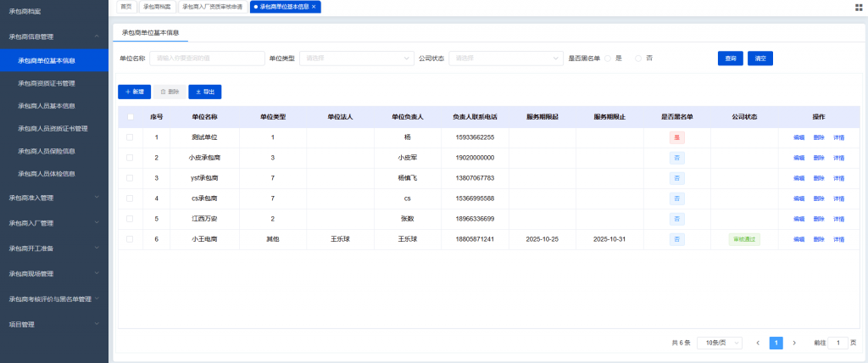The height and width of the screenshot is (363, 868).
Task: Close the 承包商单位基本信息 tab via its X
Action: coord(314,7)
